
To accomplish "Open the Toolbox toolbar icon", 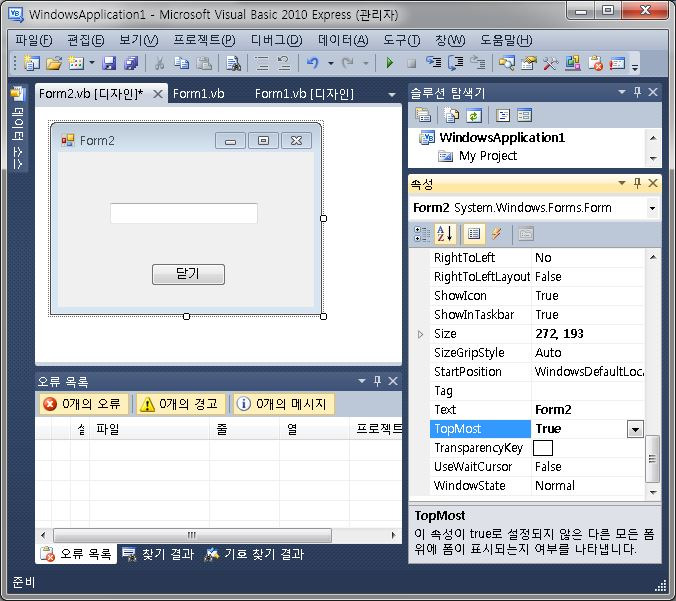I will (550, 64).
